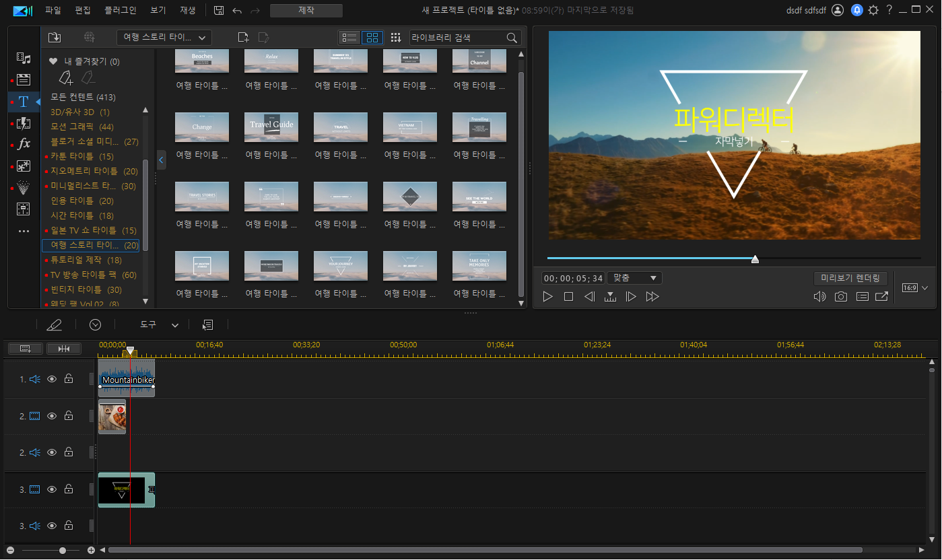The width and height of the screenshot is (942, 560).
Task: Open the 맞춤 zoom fit dropdown
Action: point(634,278)
